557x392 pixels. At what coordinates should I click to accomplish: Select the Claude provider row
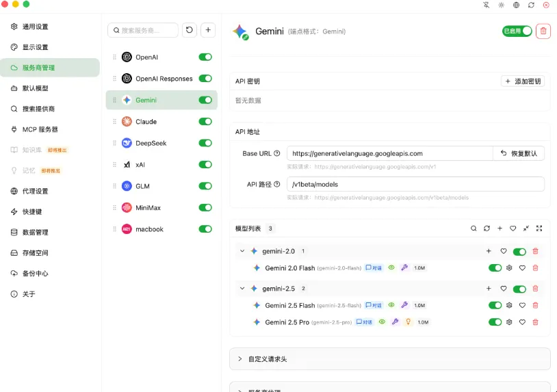click(161, 122)
